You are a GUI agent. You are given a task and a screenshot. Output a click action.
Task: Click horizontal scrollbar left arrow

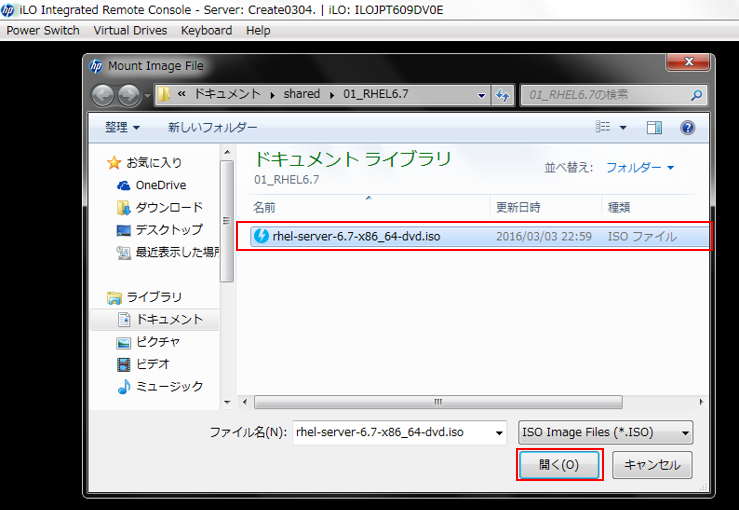pos(245,402)
